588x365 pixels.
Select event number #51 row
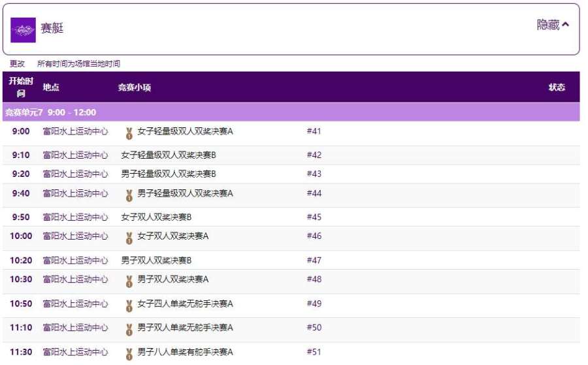(x=314, y=352)
